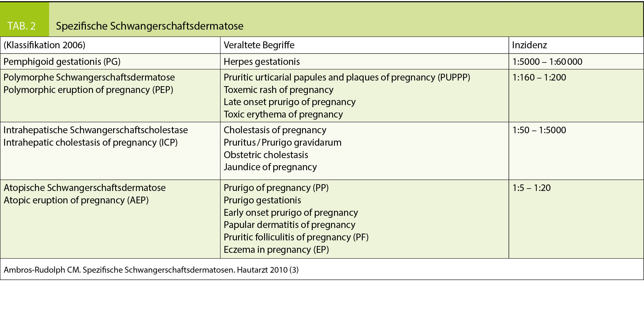Click Atopic eruption of pregnancy (AEP)
This screenshot has width=644, height=320.
pos(76,200)
